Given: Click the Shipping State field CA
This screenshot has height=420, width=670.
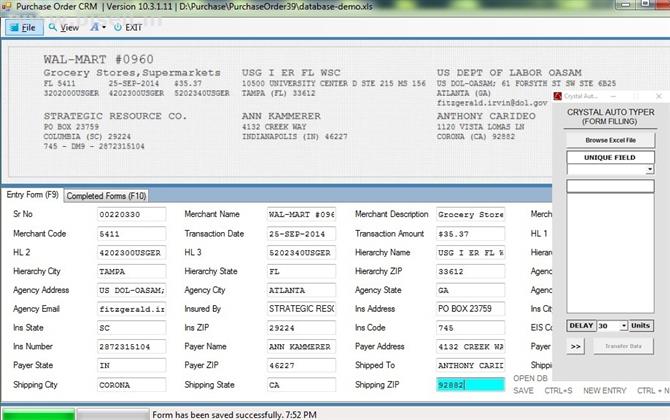Looking at the screenshot, I should 301,385.
